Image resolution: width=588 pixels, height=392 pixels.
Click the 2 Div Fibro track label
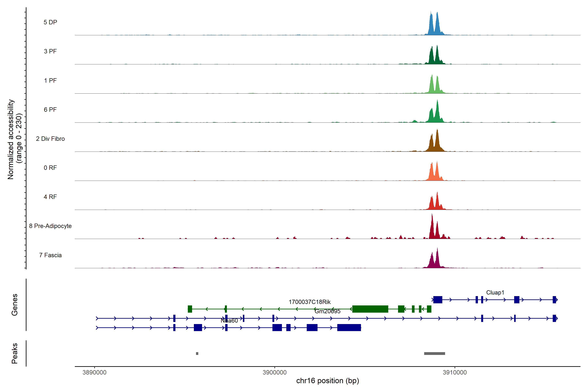pos(50,139)
